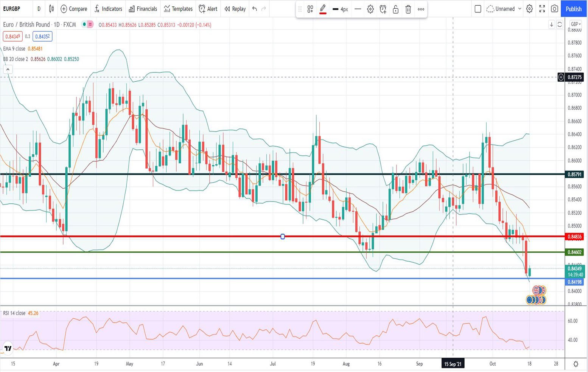
Task: Open the candlestick chart style selector
Action: [x=51, y=9]
